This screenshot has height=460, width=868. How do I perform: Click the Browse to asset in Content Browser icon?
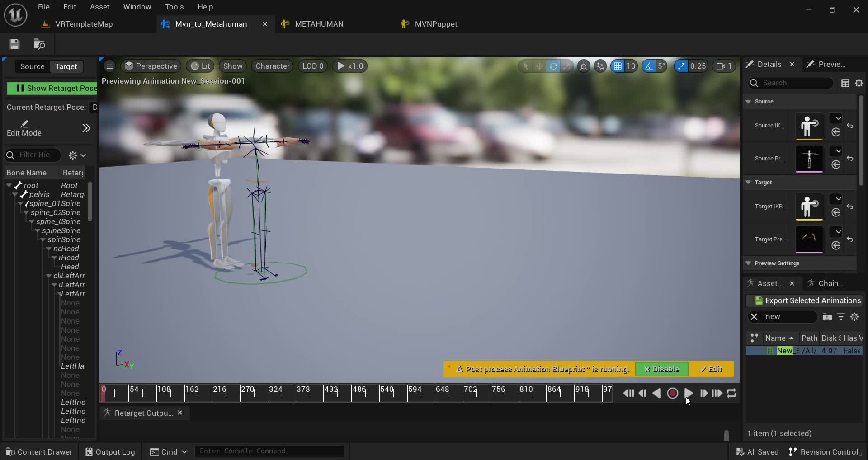(x=39, y=44)
